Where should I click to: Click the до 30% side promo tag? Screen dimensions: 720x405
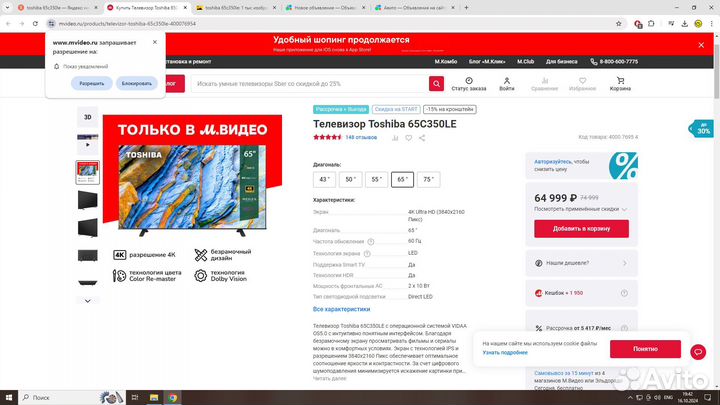pyautogui.click(x=702, y=129)
